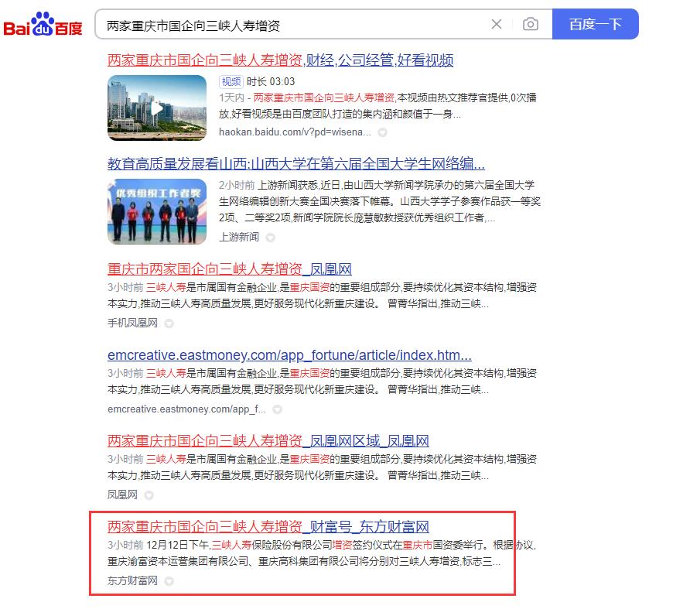Click emcreative.eastmoney.com/app_f... source URL
This screenshot has width=690, height=616.
point(186,409)
